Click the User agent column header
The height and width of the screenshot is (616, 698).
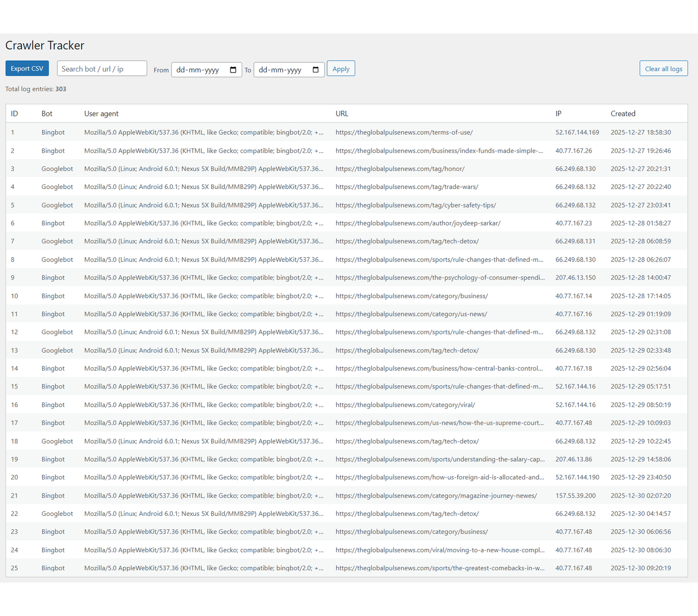(x=101, y=113)
